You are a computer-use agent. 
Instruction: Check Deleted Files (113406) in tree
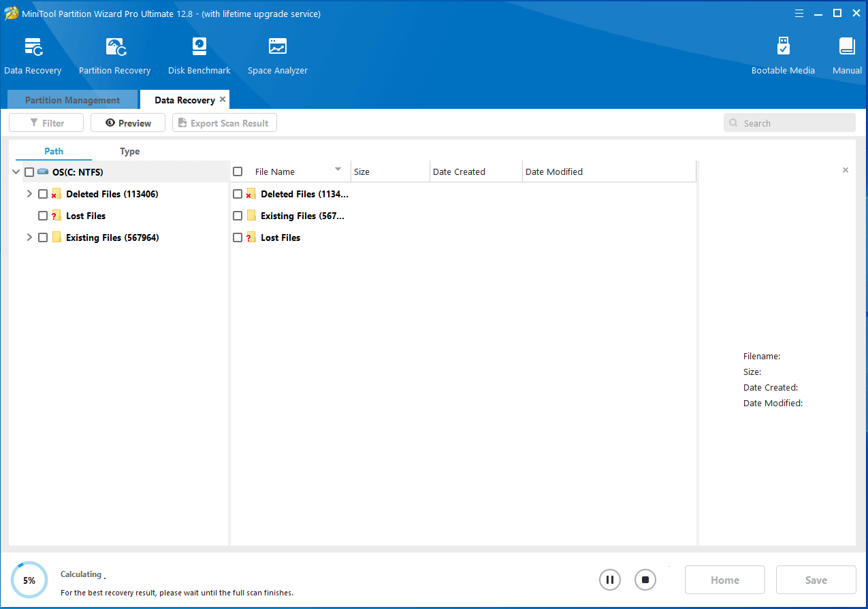[x=43, y=194]
